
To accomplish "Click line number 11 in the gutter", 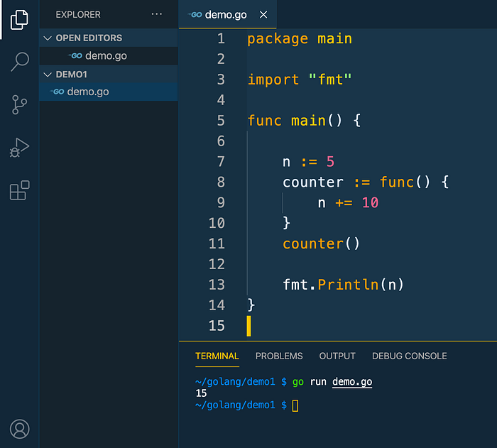I will click(217, 244).
